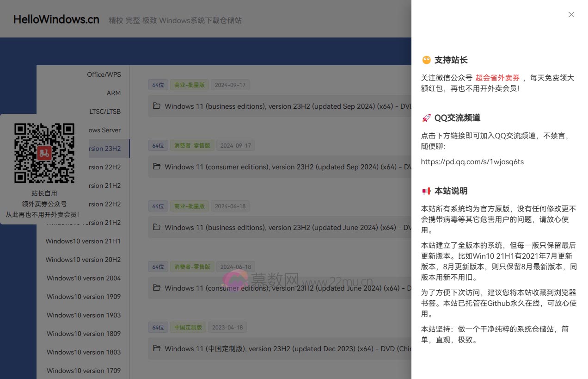
Task: Open the QQ channel link pd.qq.com
Action: click(x=472, y=162)
